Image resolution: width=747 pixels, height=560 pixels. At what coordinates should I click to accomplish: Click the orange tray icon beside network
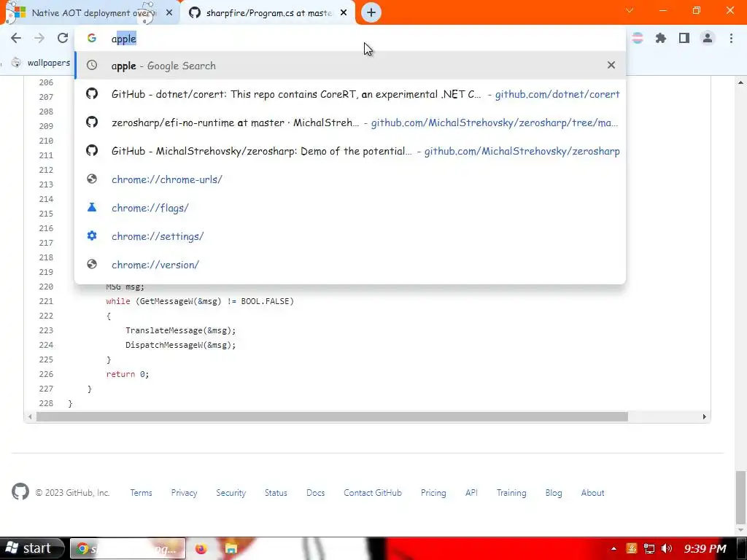(x=632, y=548)
